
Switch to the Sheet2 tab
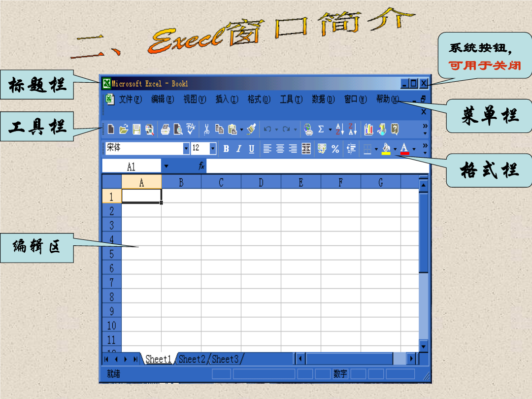click(192, 359)
